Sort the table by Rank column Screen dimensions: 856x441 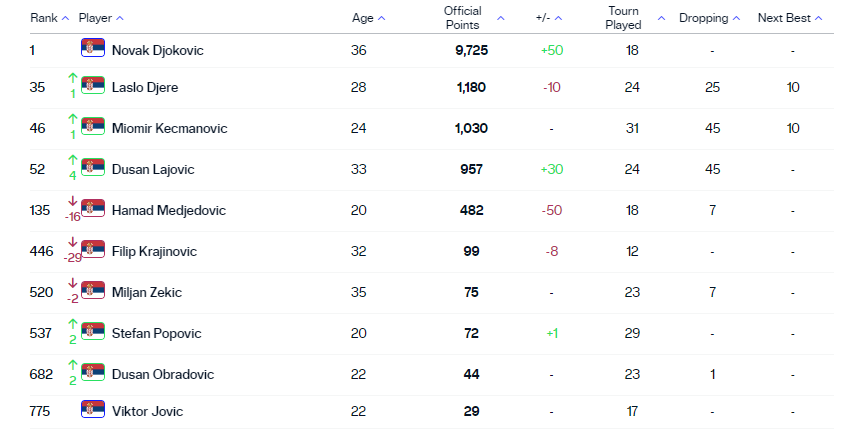[49, 18]
